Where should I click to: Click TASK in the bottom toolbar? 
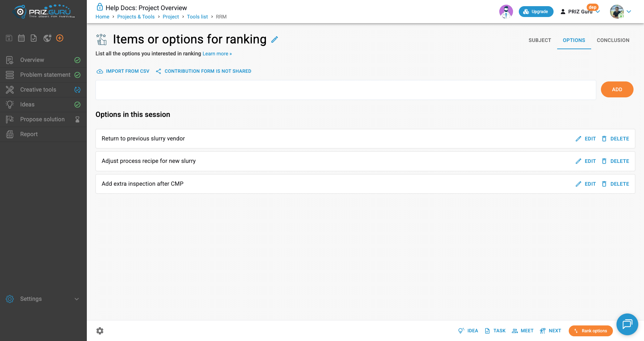[495, 331]
